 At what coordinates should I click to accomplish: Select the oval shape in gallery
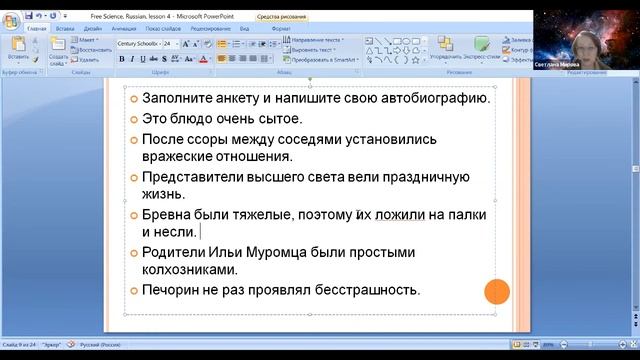406,41
